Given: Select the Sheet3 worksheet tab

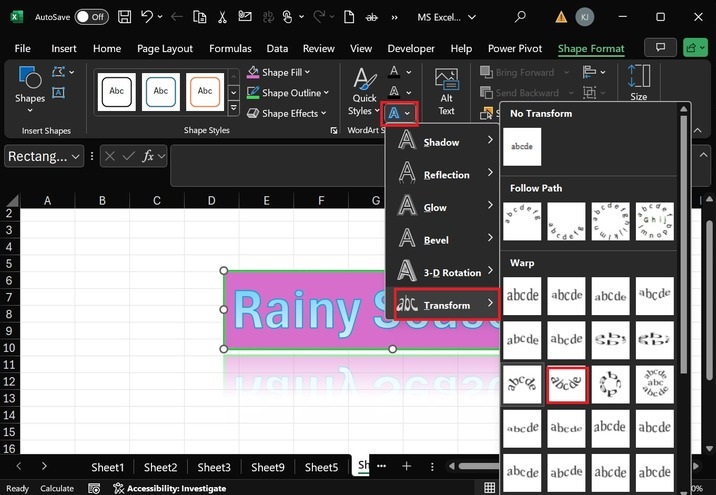Looking at the screenshot, I should point(213,467).
